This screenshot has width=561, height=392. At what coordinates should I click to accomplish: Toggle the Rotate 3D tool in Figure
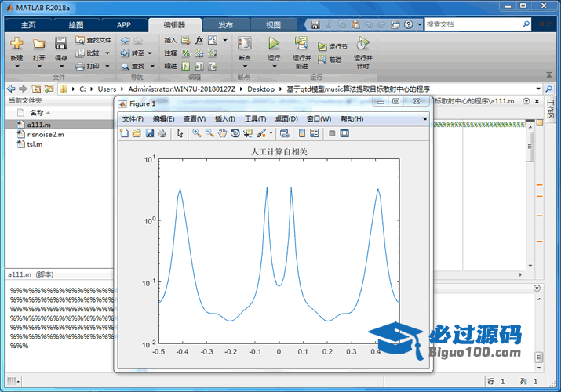tap(235, 133)
